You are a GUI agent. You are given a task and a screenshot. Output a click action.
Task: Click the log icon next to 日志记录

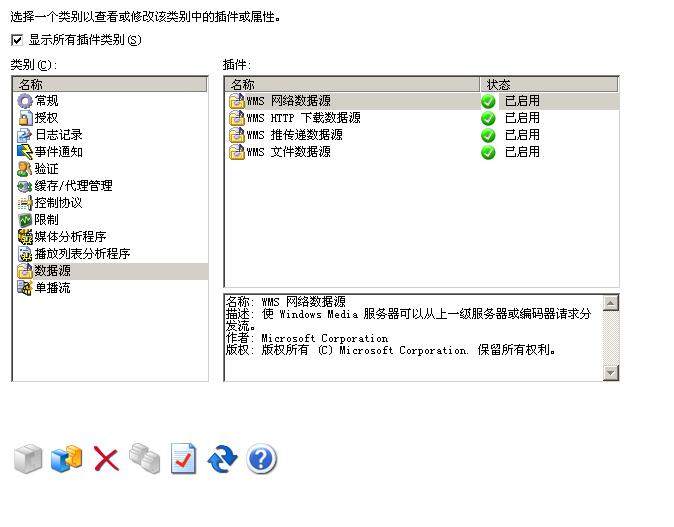(x=25, y=135)
